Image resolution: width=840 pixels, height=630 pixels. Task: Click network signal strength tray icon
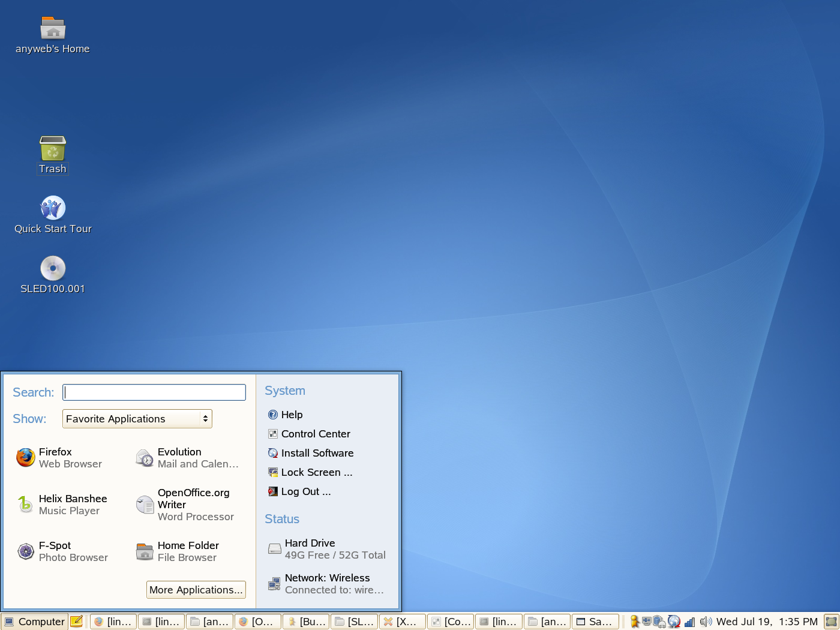(689, 622)
